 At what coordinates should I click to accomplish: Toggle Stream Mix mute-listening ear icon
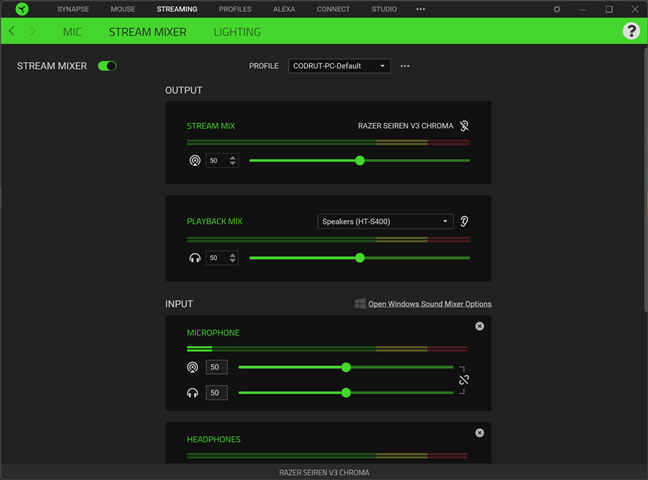464,126
